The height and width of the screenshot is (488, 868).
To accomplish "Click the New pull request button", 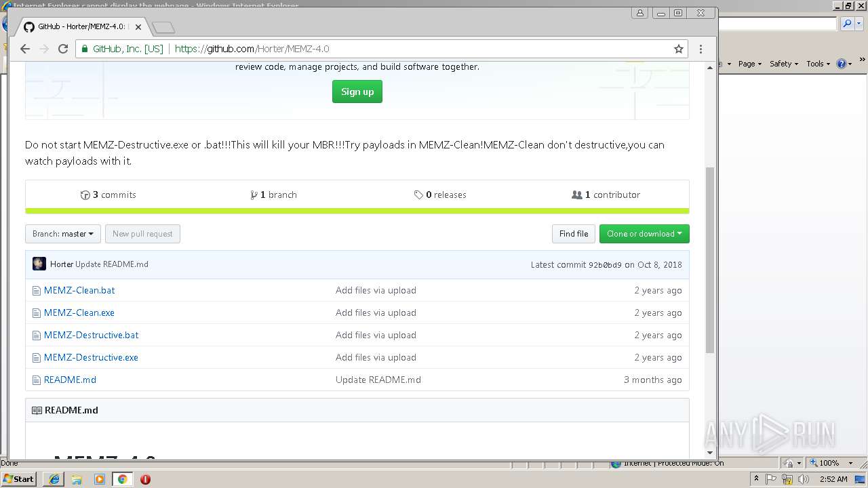I will [142, 234].
